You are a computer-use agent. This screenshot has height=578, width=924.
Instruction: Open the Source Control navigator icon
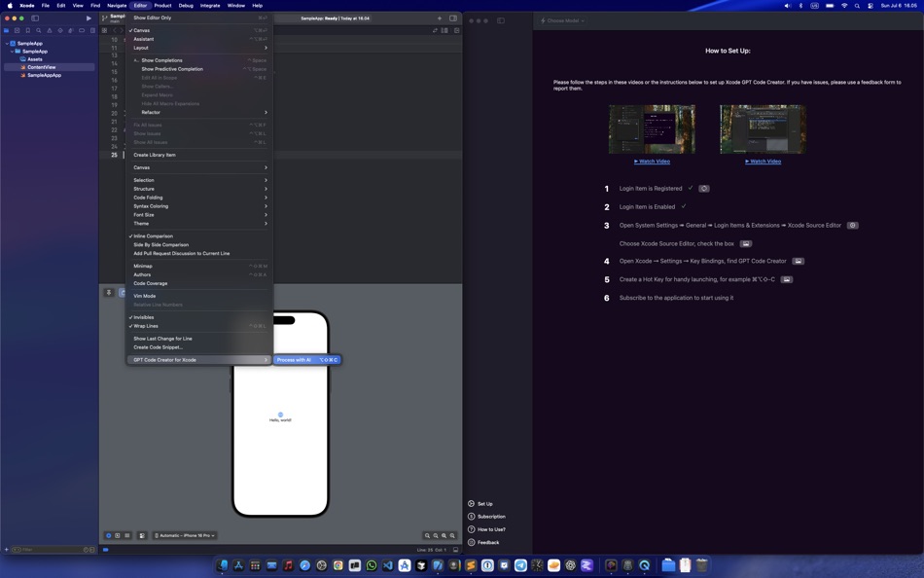[x=18, y=31]
